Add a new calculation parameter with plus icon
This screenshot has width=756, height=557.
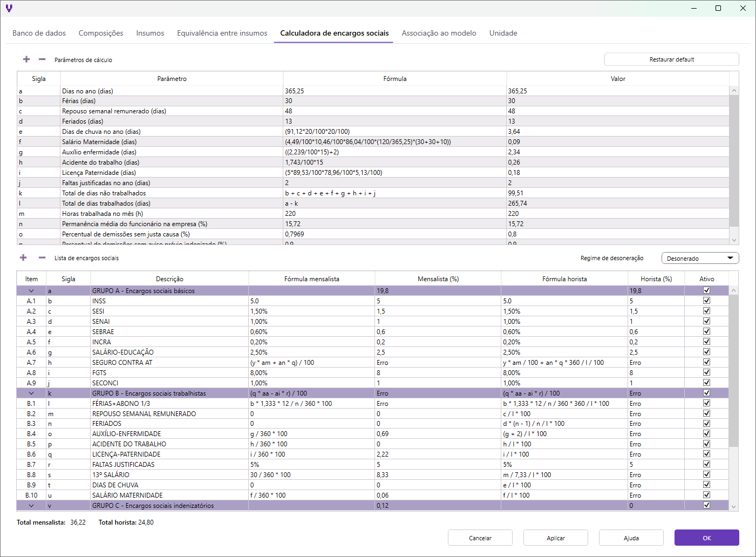(26, 59)
